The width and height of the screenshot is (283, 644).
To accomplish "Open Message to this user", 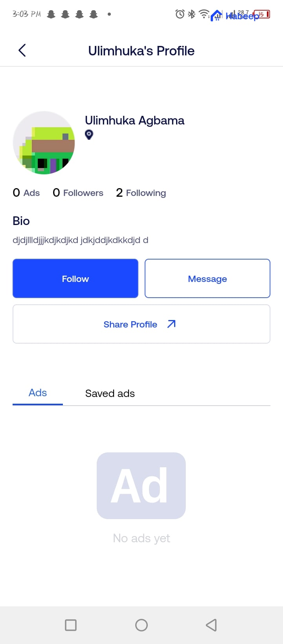I will [x=208, y=278].
